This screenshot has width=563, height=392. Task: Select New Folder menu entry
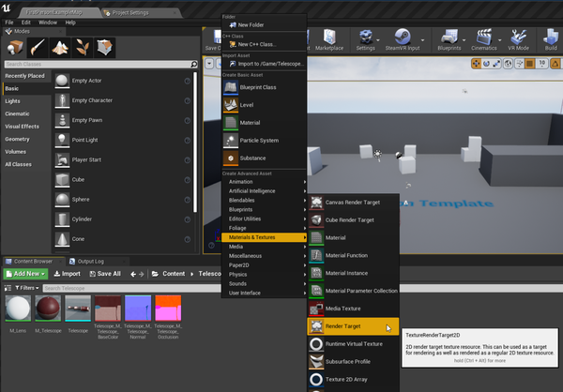pos(264,25)
